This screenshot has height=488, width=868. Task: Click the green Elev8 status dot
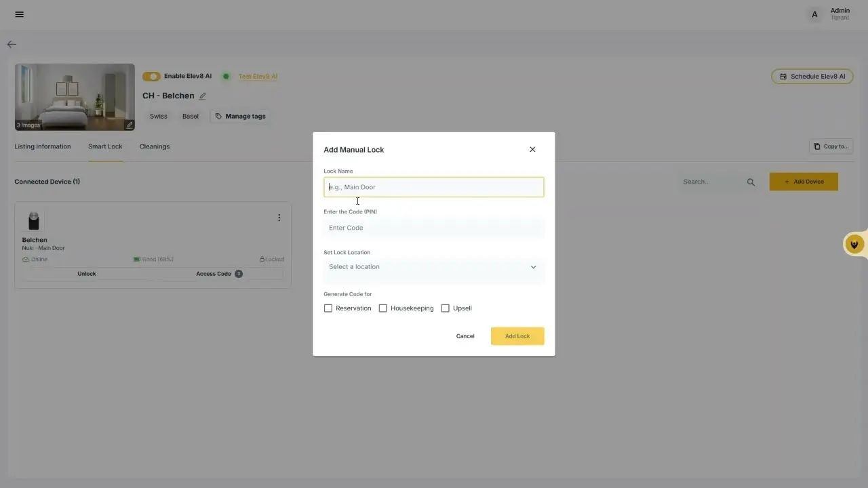point(226,77)
